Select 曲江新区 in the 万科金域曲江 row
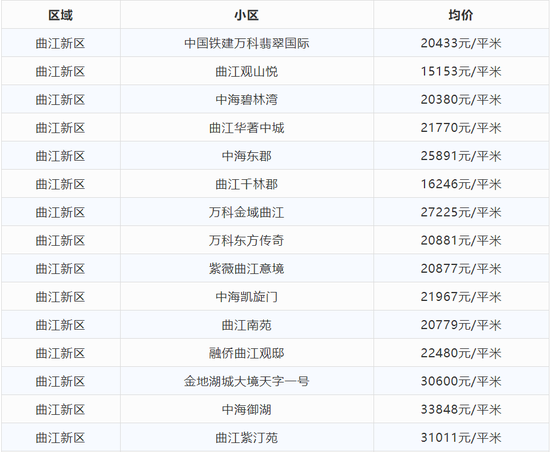Image resolution: width=550 pixels, height=452 pixels. click(x=60, y=212)
